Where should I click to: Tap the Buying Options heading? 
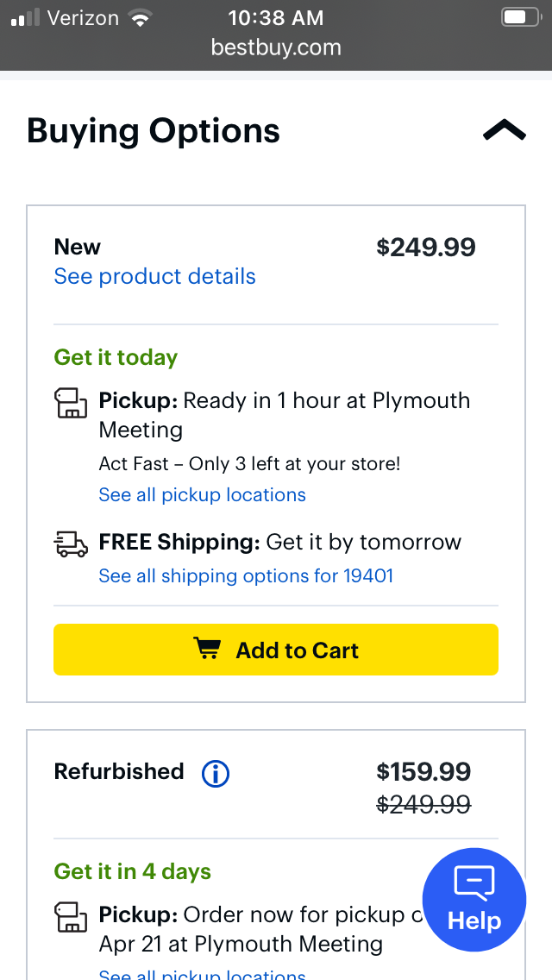(x=154, y=131)
